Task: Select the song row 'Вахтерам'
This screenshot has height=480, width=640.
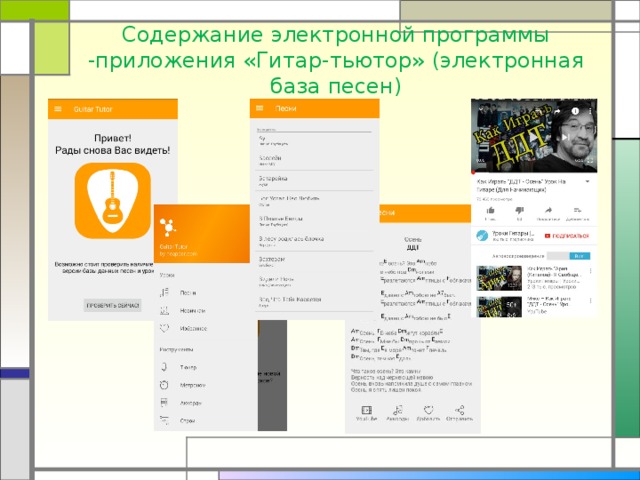Action: [x=314, y=261]
